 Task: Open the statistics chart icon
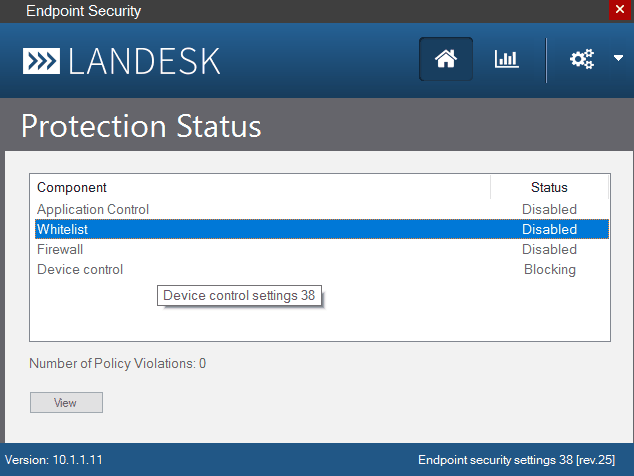click(506, 59)
